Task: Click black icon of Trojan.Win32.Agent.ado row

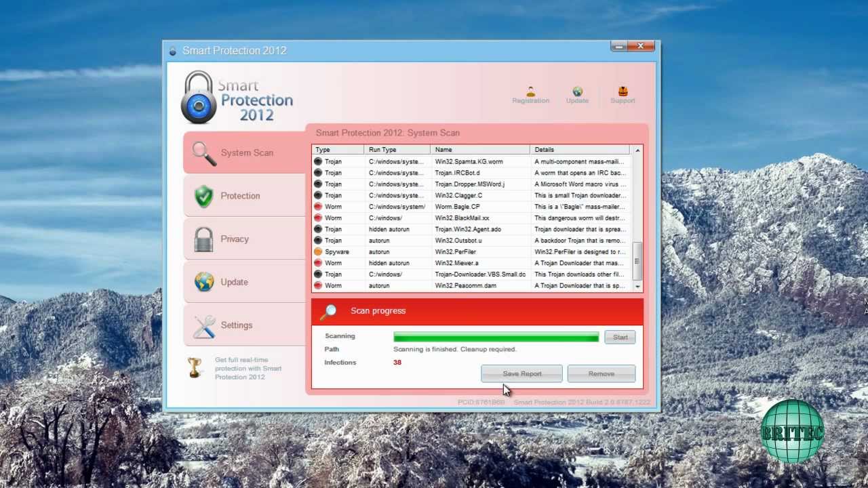Action: 317,229
